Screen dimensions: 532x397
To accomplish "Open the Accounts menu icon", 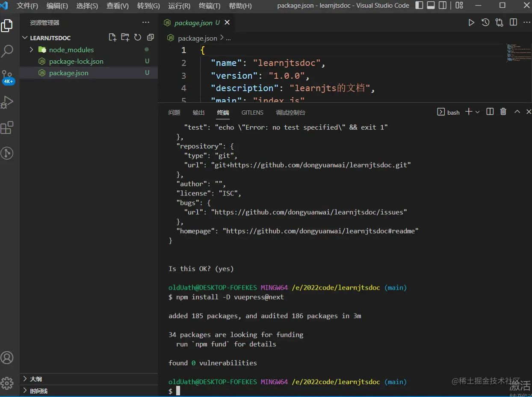I will click(x=7, y=358).
